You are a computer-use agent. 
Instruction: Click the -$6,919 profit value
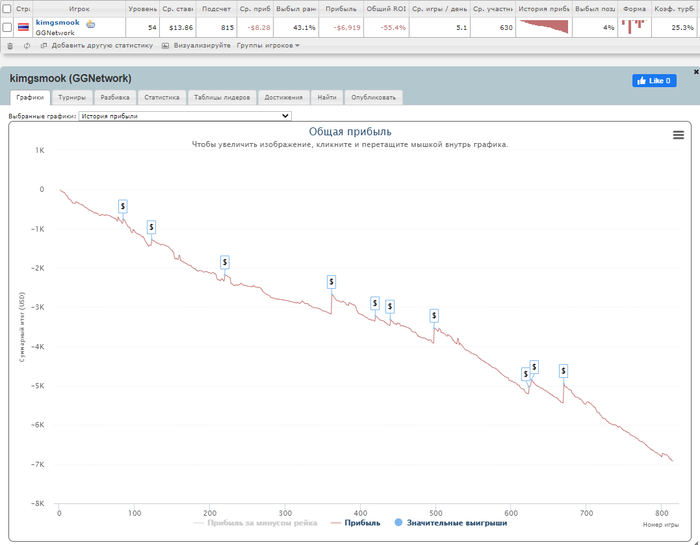pos(347,28)
